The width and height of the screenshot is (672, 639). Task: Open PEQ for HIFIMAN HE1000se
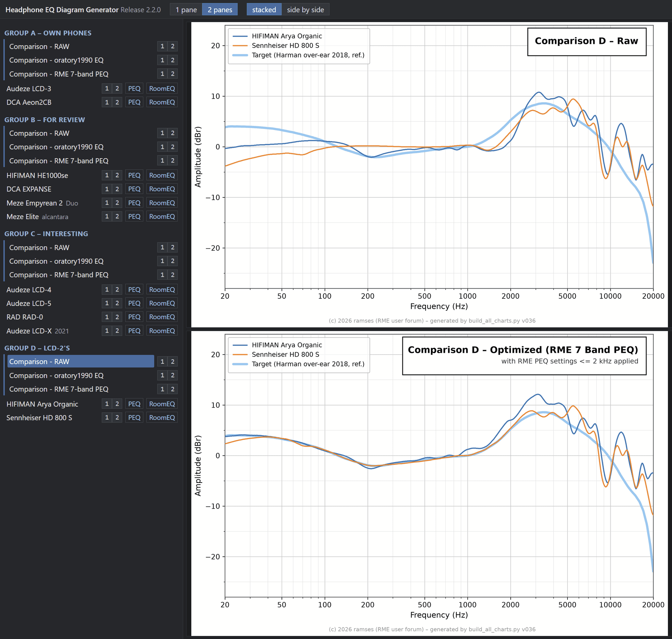[134, 176]
